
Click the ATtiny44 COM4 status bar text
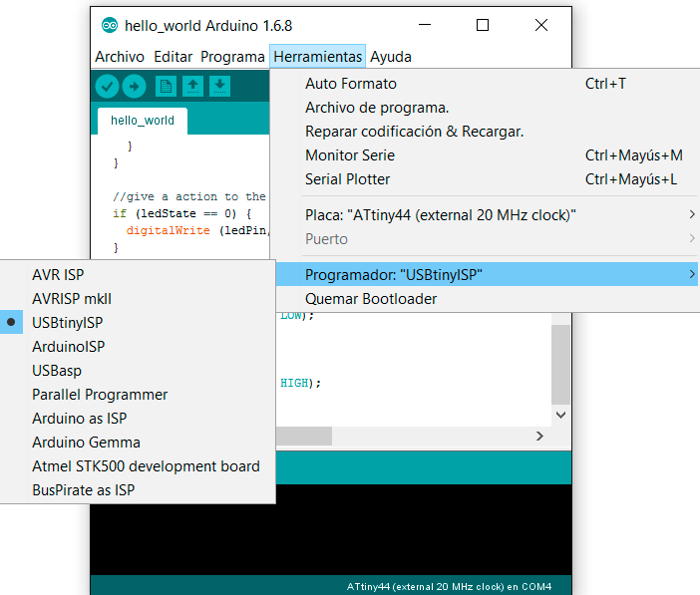coord(449,586)
